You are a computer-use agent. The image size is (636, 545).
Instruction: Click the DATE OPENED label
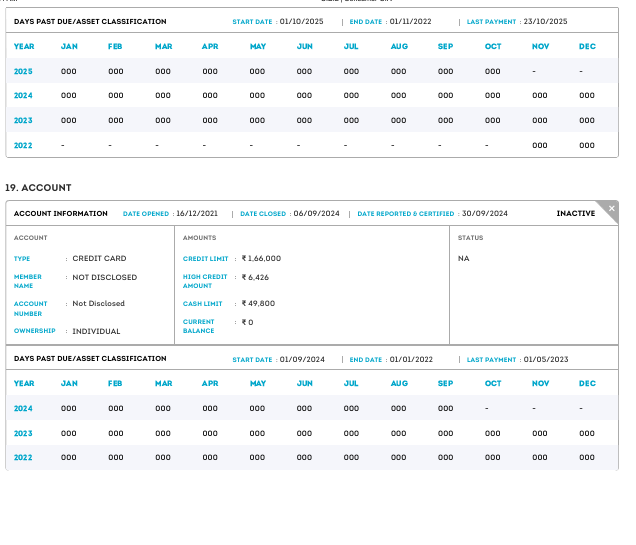(x=146, y=214)
